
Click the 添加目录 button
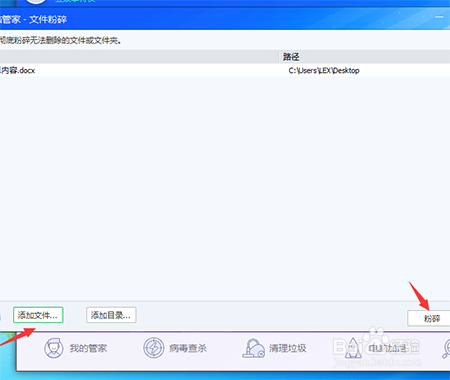click(x=111, y=315)
